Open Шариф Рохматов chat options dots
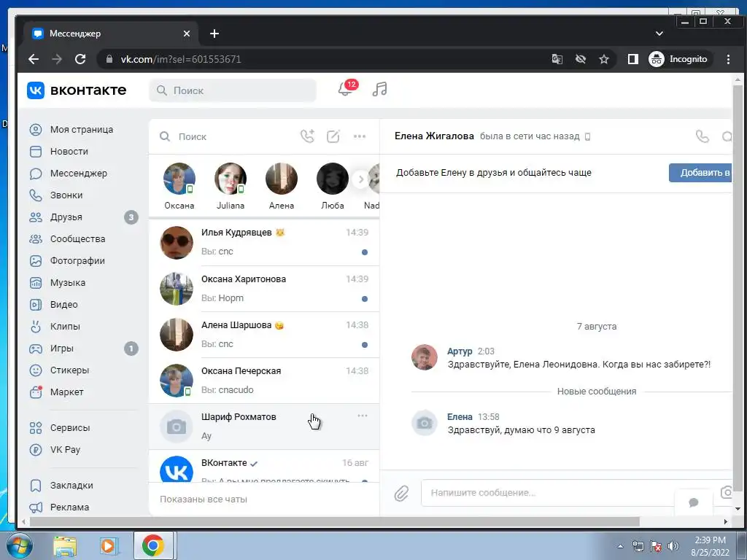 (363, 416)
